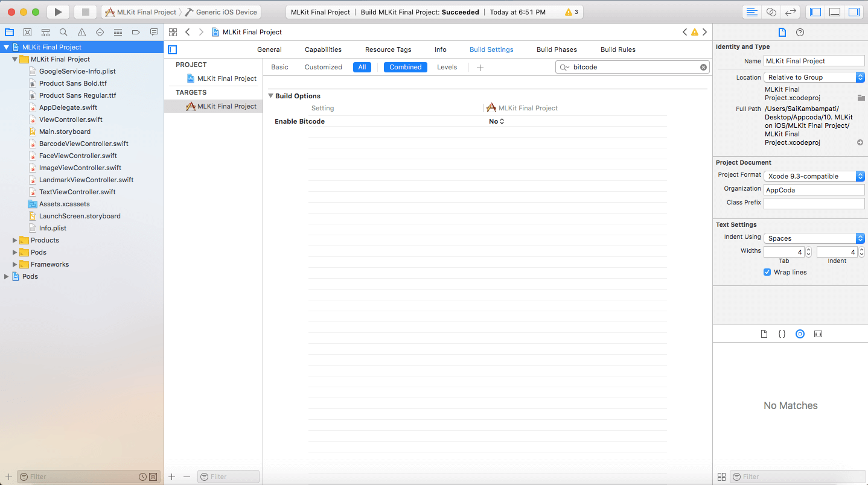Toggle the Navigator pane visibility
The image size is (868, 485).
pyautogui.click(x=815, y=12)
